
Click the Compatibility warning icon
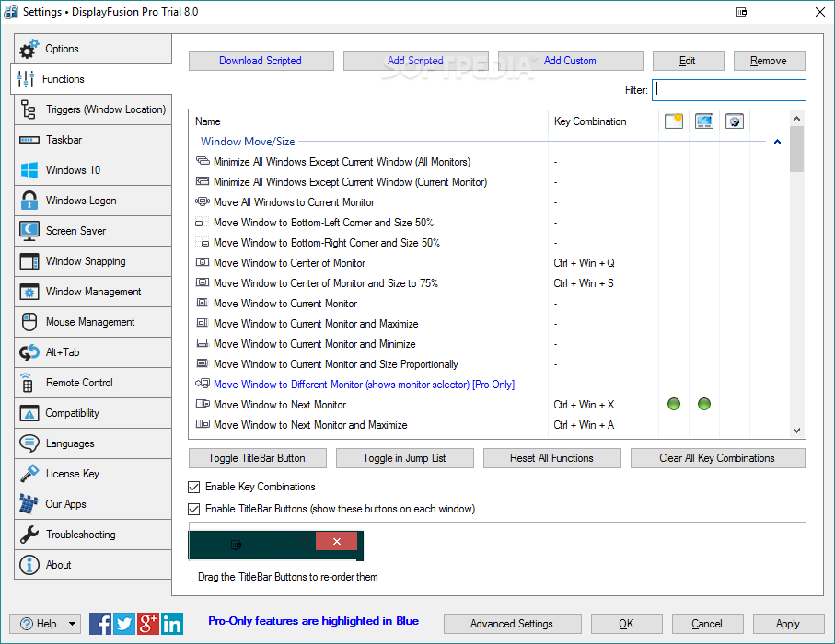[x=29, y=413]
